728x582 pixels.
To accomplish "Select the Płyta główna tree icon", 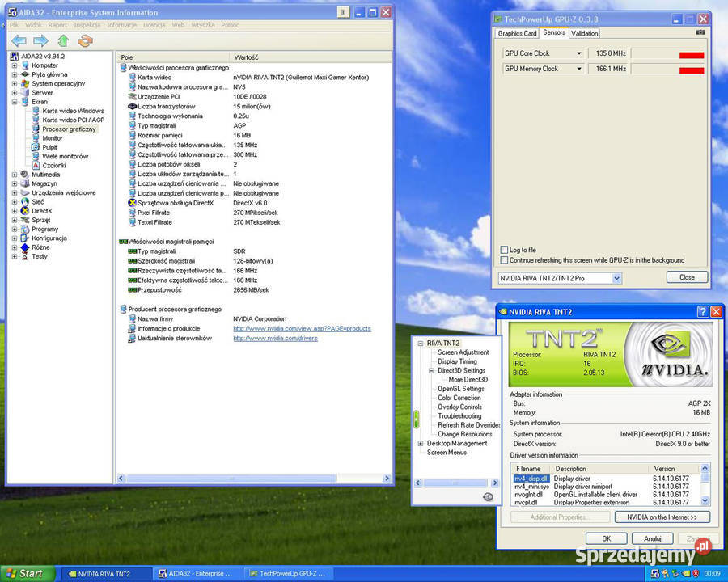I will (25, 74).
